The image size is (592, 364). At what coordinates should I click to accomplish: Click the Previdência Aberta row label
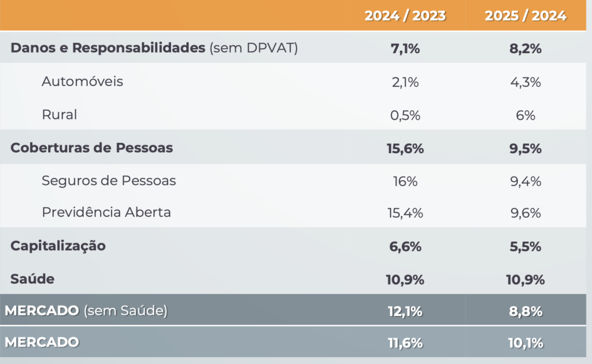coord(106,212)
